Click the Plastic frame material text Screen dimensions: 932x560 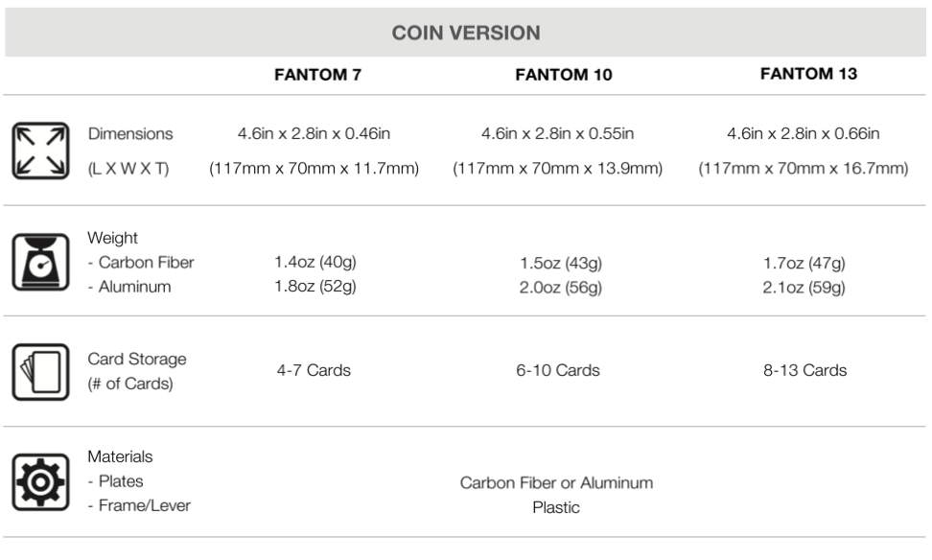(x=556, y=507)
